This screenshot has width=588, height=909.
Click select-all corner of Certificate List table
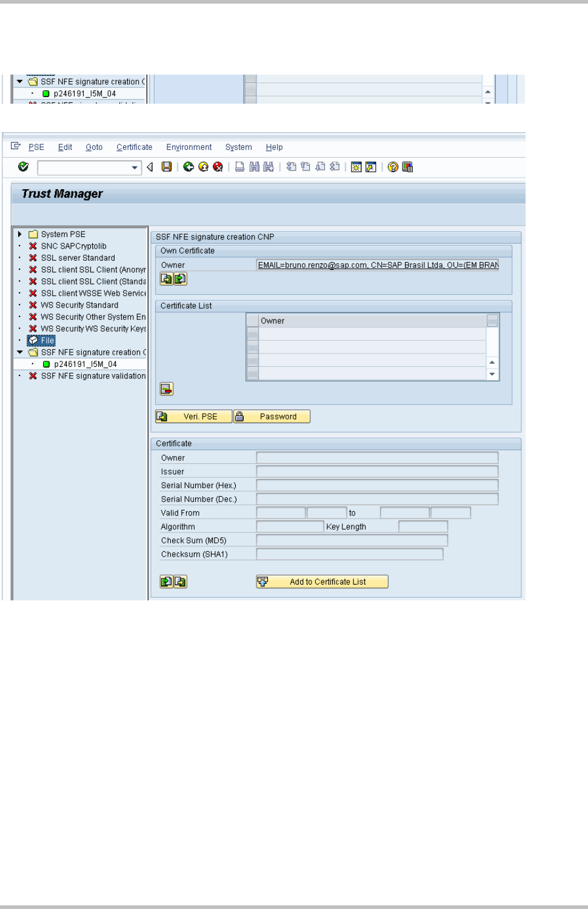pos(253,321)
